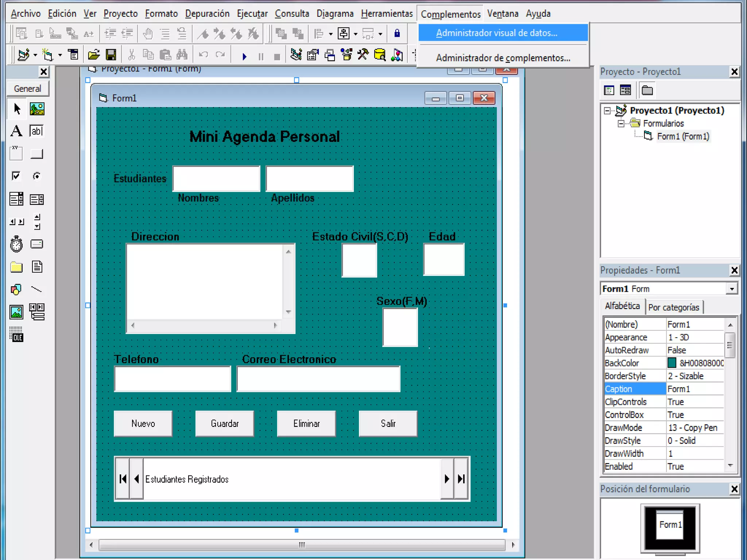Select the CheckBox control in toolbox
The width and height of the screenshot is (747, 560).
(16, 176)
